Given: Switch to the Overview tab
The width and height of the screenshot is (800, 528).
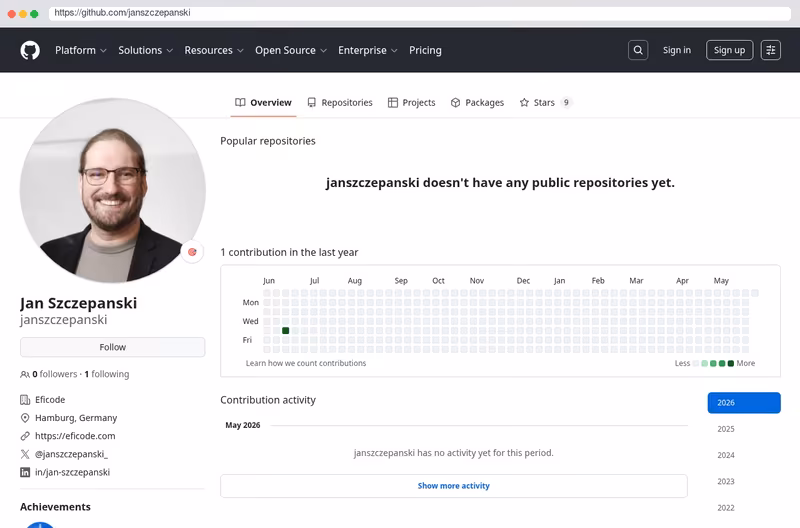Looking at the screenshot, I should coord(263,103).
